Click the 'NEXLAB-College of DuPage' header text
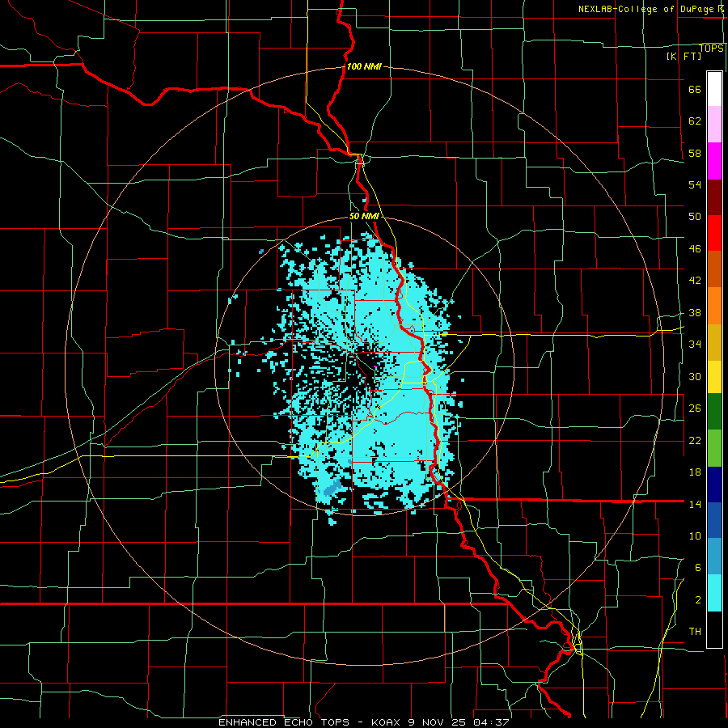Viewport: 728px width, 728px height. tap(646, 9)
